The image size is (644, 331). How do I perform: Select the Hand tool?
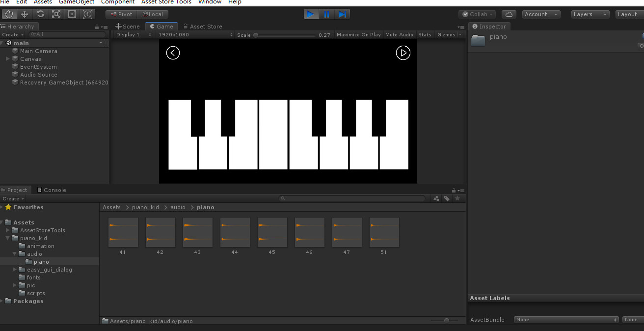click(x=9, y=14)
